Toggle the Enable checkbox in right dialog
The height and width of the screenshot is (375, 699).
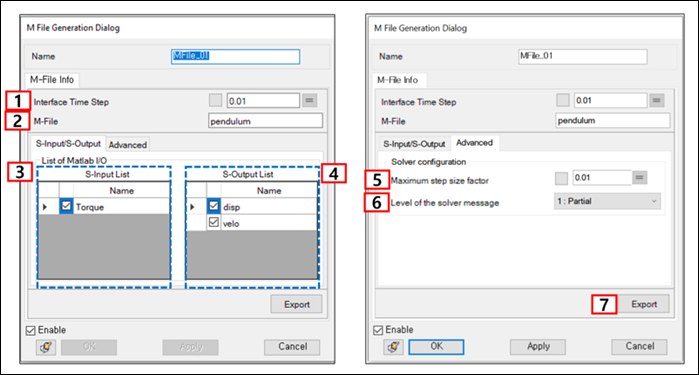coord(378,330)
